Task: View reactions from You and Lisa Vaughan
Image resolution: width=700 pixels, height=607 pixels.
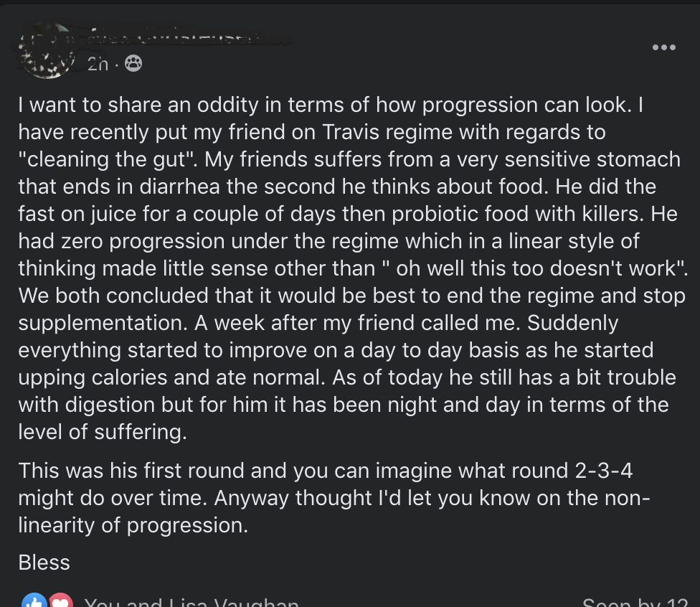Action: (191, 602)
